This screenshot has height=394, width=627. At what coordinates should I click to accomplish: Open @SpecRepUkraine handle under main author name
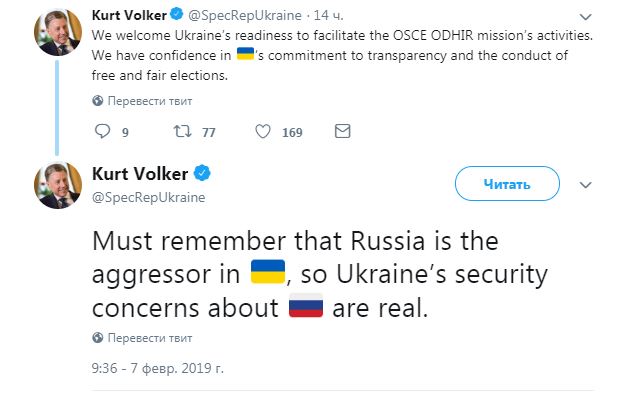[148, 197]
